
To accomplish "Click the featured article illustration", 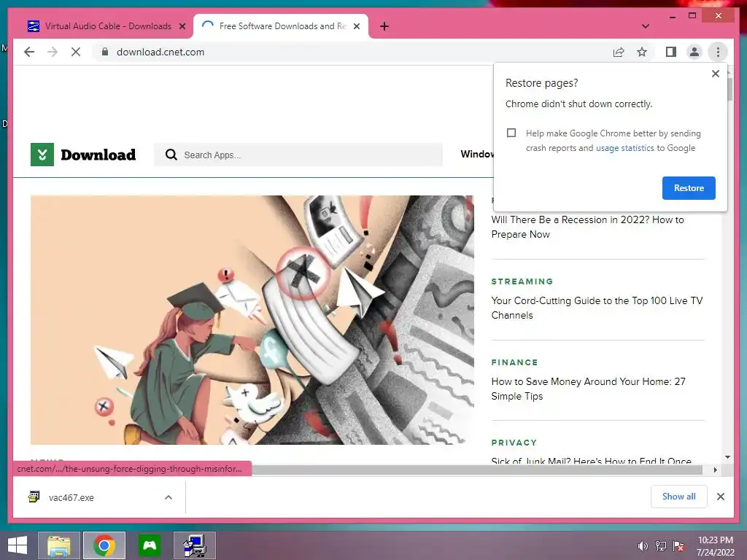I will pos(252,319).
